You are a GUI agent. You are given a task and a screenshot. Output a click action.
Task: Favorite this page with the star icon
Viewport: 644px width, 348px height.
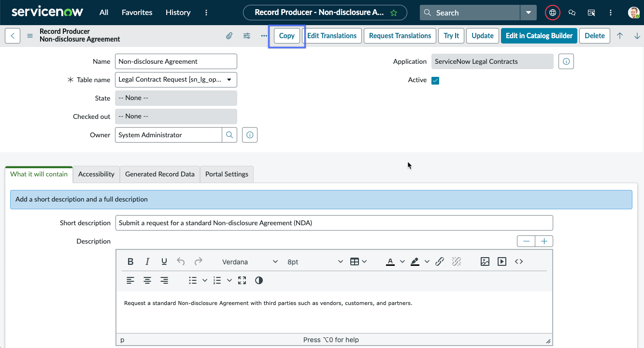394,13
